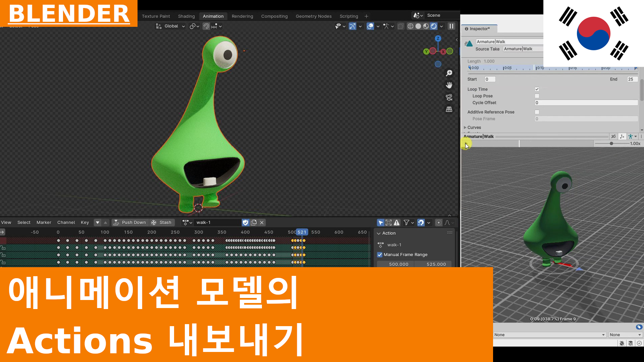Open Global transform orientation dropdown

[170, 26]
